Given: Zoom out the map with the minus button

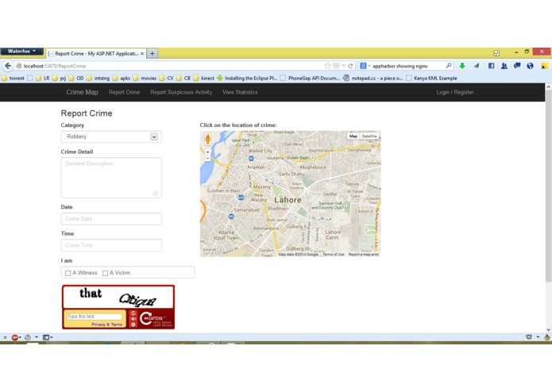Looking at the screenshot, I should (208, 159).
